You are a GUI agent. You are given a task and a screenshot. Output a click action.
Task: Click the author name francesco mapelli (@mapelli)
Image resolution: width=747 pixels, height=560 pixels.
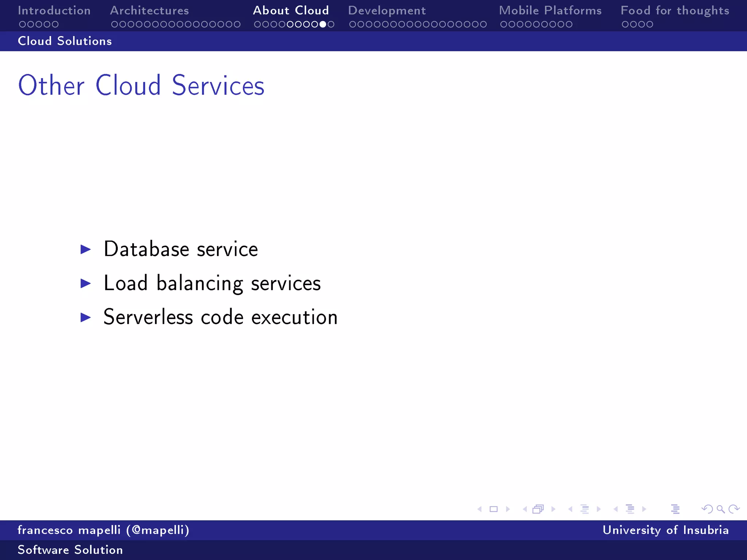(104, 530)
